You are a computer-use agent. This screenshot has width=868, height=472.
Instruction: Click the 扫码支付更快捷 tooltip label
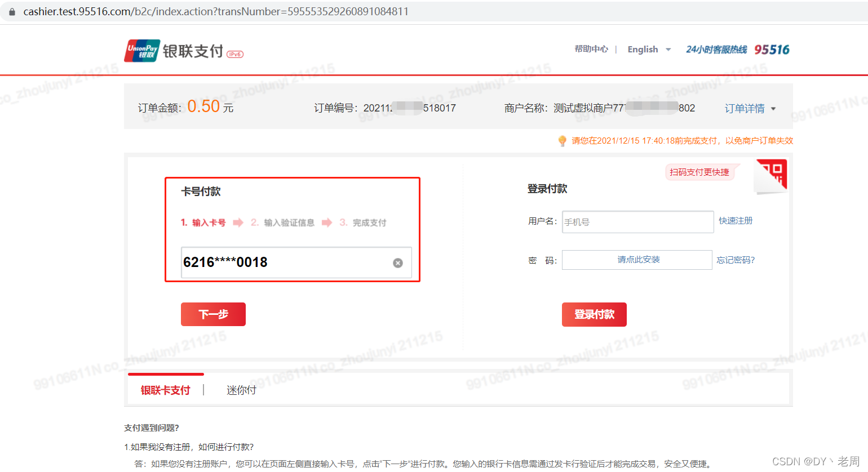tap(699, 172)
